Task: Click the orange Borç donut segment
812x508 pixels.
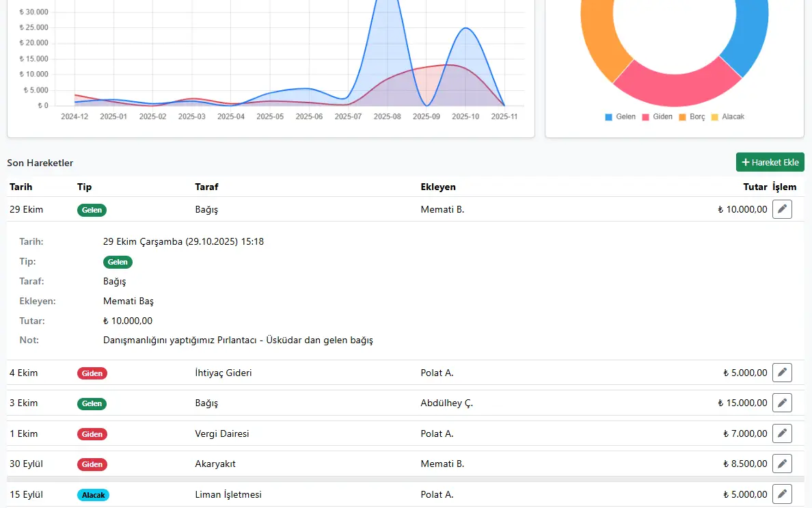Action: pos(601,41)
